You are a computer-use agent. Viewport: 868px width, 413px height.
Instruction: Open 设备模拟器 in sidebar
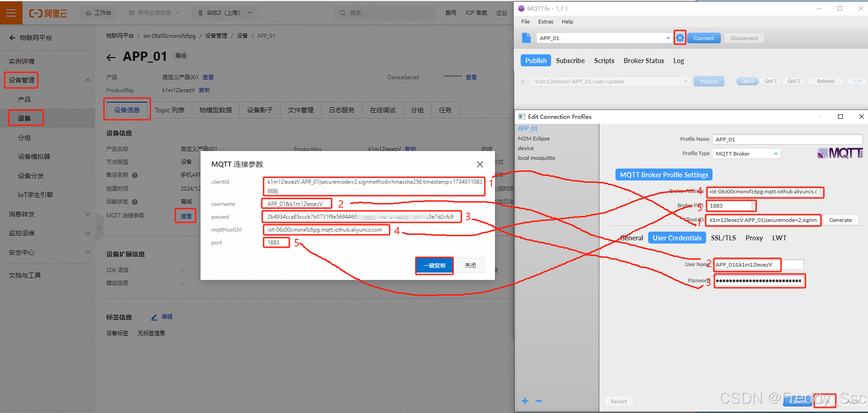(34, 157)
